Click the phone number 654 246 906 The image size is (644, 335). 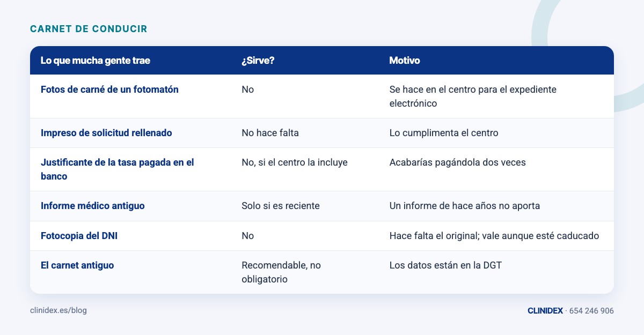[x=591, y=311]
